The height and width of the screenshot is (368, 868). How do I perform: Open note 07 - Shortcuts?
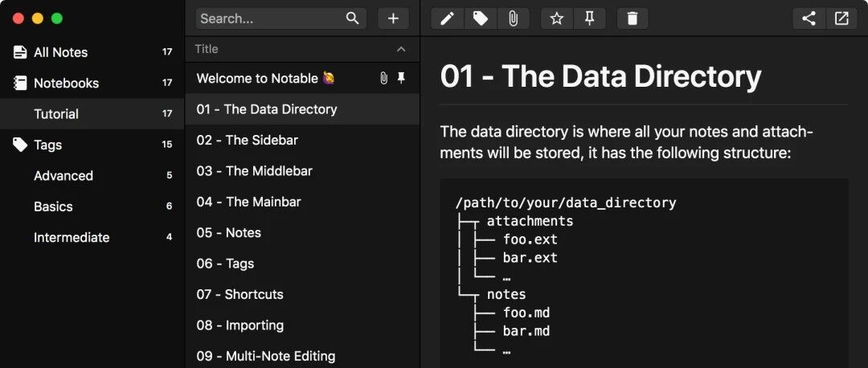(x=302, y=294)
